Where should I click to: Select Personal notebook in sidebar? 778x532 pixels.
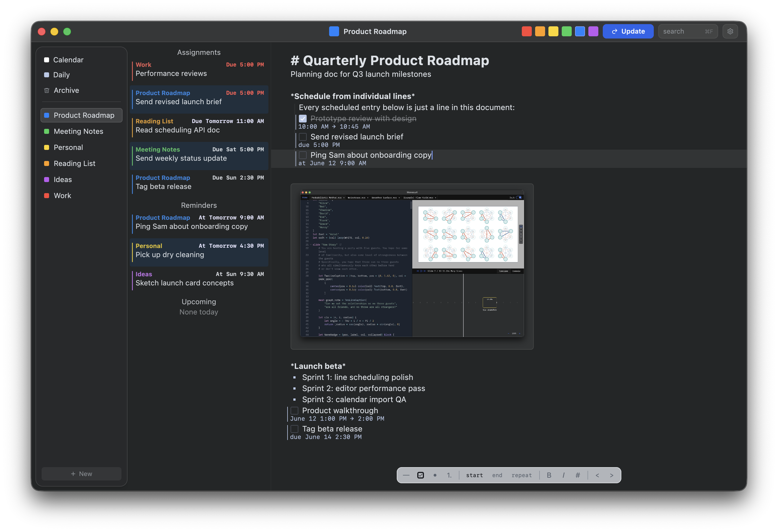click(x=81, y=147)
